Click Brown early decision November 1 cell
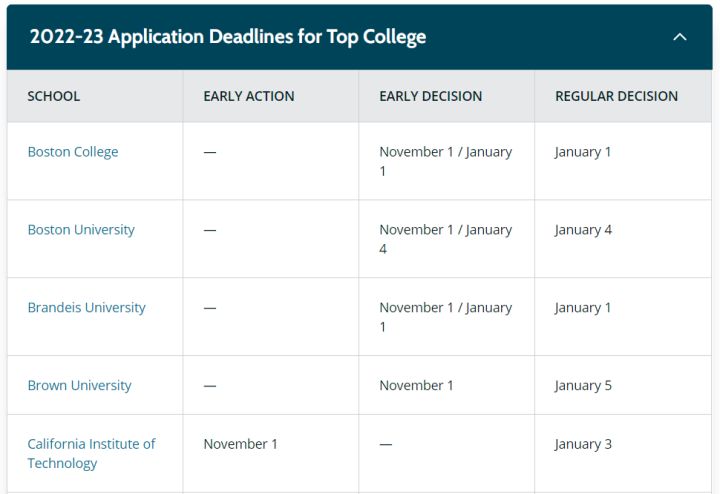Viewport: 720px width, 494px height. (x=416, y=386)
